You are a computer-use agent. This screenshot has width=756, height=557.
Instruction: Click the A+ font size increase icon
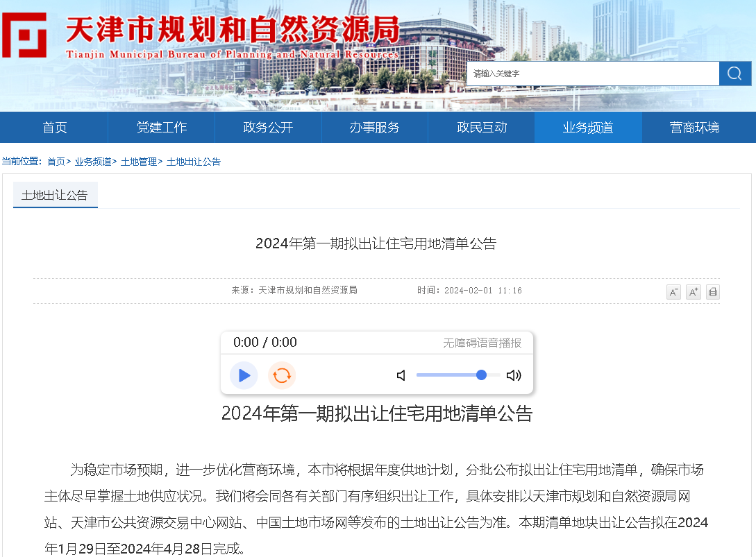(693, 292)
